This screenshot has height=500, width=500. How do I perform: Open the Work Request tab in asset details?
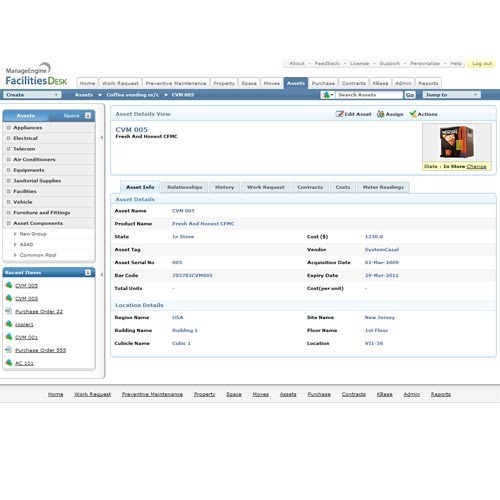coord(266,187)
